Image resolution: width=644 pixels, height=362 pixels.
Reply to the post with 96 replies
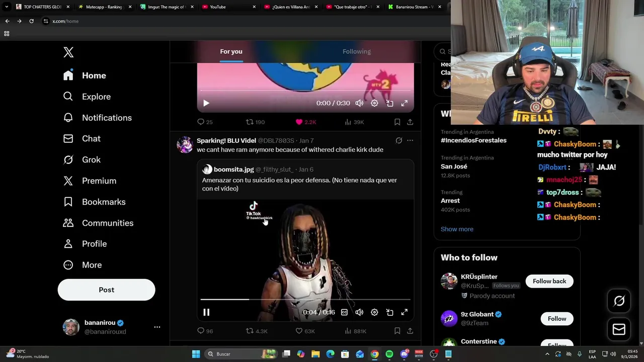[x=205, y=331]
